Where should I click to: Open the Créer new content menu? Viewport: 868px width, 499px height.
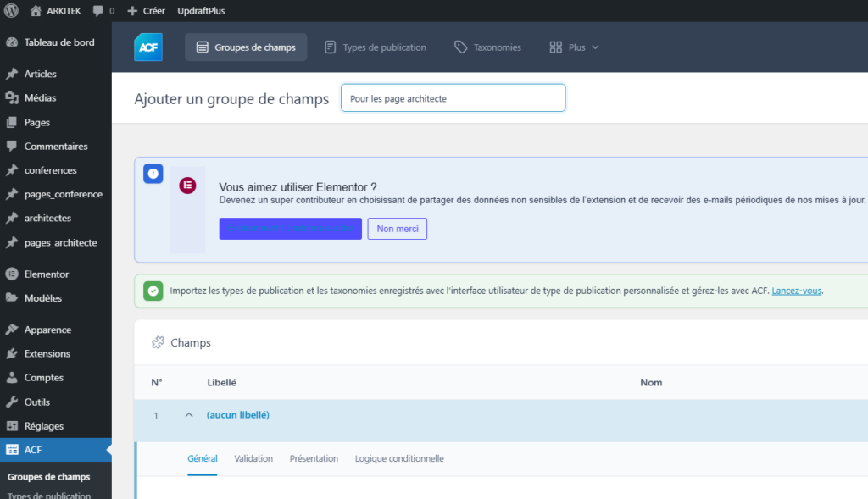[x=146, y=11]
